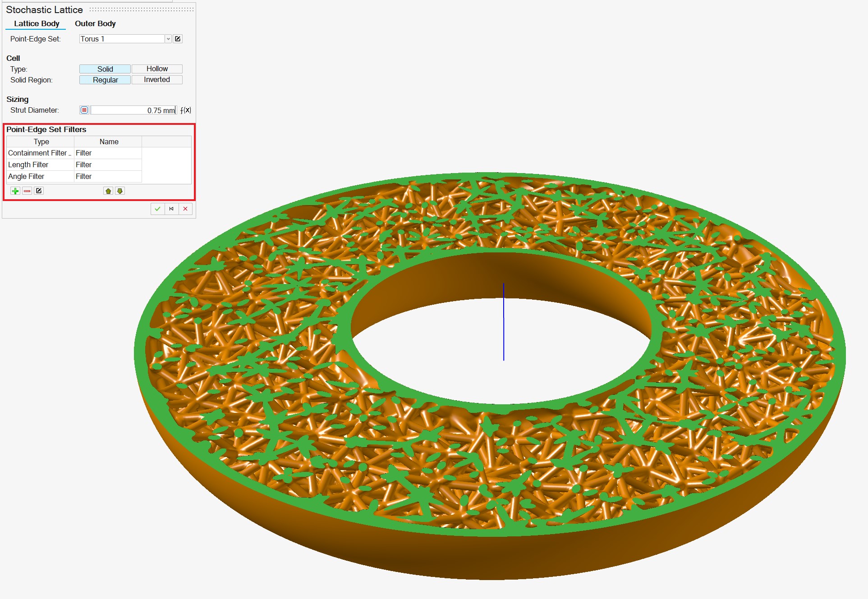Click into the Strut Diameter value field
Image resolution: width=868 pixels, height=599 pixels.
point(133,110)
